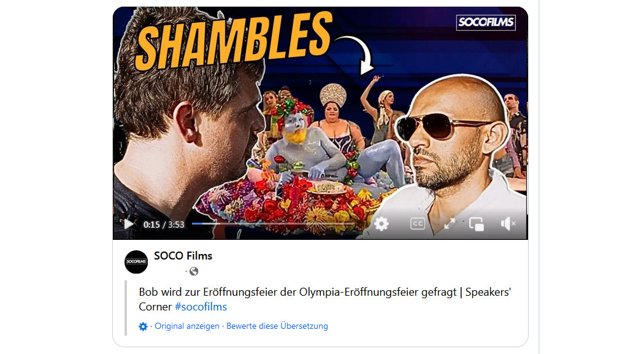
Task: Open SOCO Films profile avatar
Action: coord(136,261)
